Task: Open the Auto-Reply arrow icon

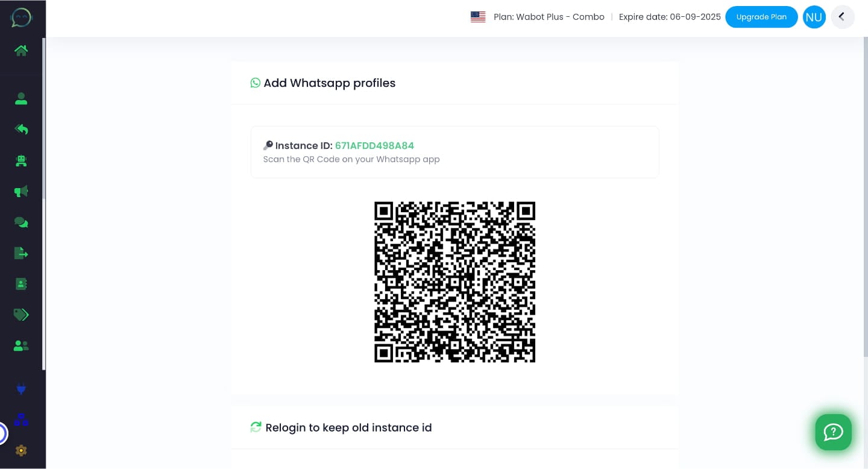Action: 21,129
